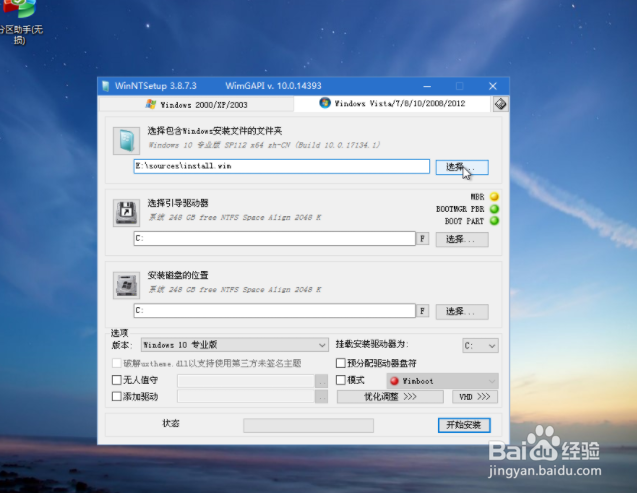Click F button beside boot drive field

[422, 238]
